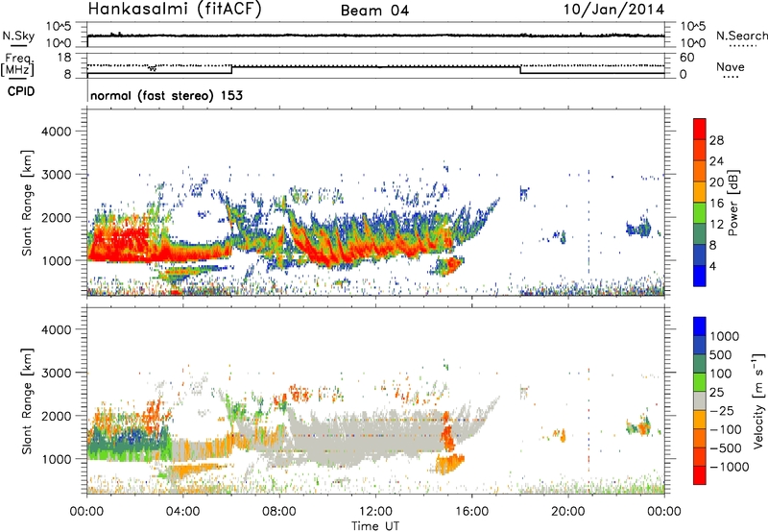This screenshot has height=532, width=768.
Task: Click the '20:00' time axis label
Action: tap(568, 512)
